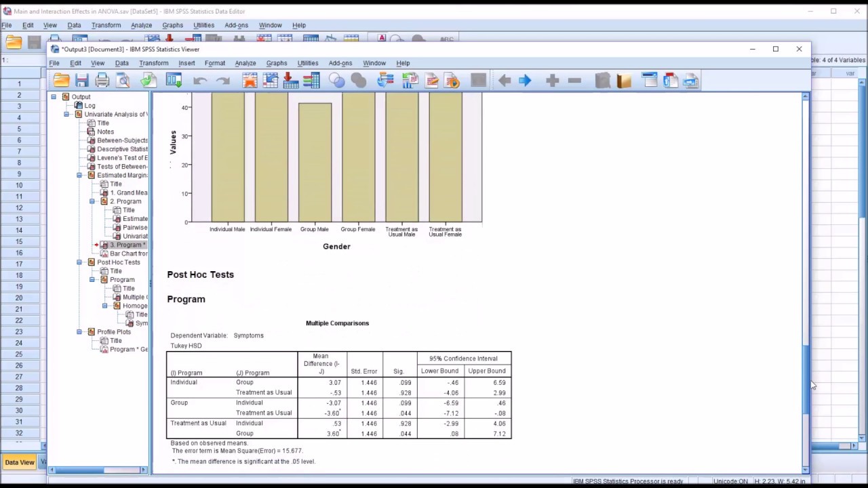
Task: Click the two overlapping blue circles icon
Action: 337,81
